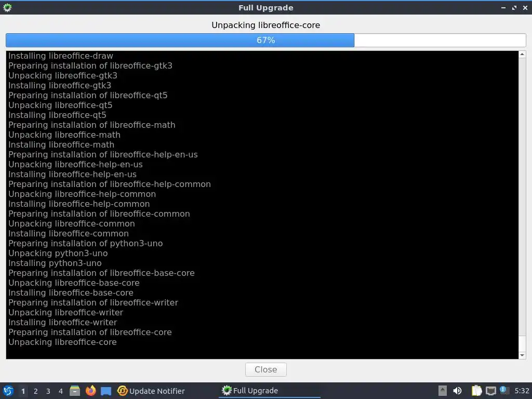Click the 'Unpacking libreoffice-core' status heading
The height and width of the screenshot is (399, 532).
click(265, 25)
